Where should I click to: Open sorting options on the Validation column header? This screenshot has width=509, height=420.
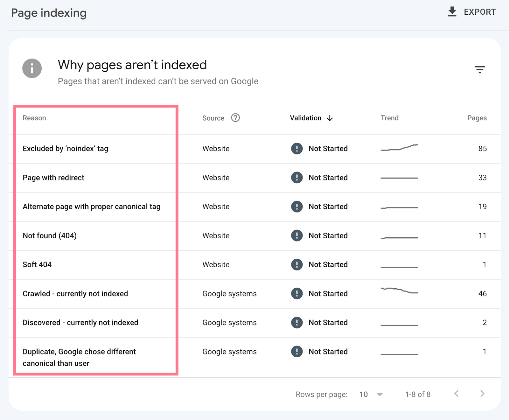(x=305, y=118)
